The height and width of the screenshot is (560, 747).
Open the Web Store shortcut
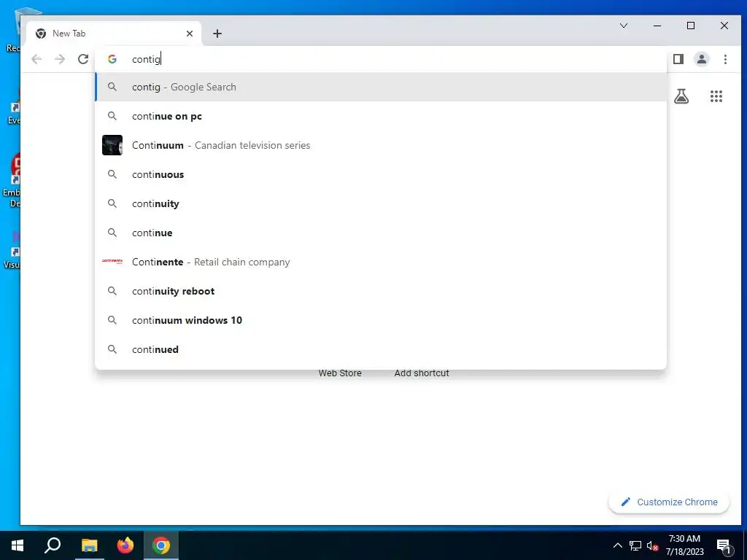point(340,373)
